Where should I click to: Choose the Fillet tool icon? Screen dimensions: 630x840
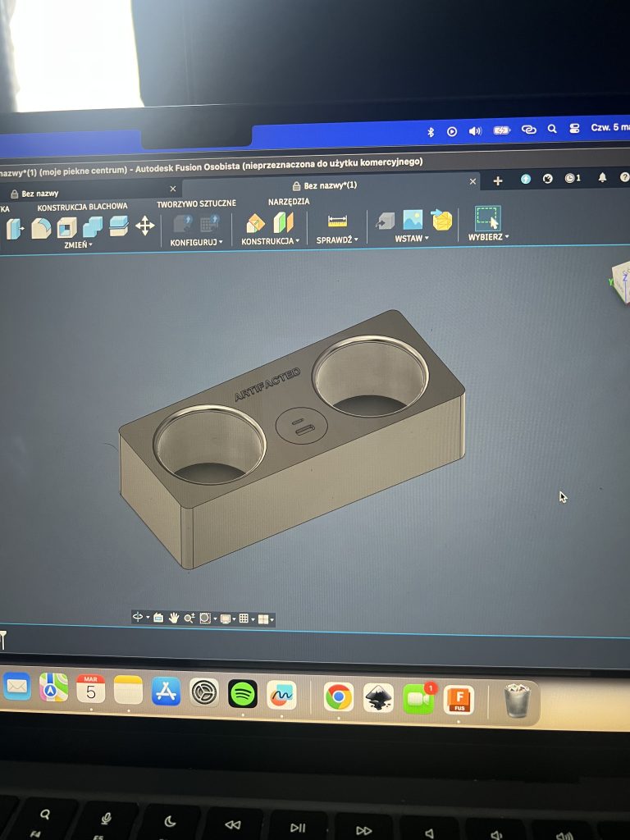point(41,228)
